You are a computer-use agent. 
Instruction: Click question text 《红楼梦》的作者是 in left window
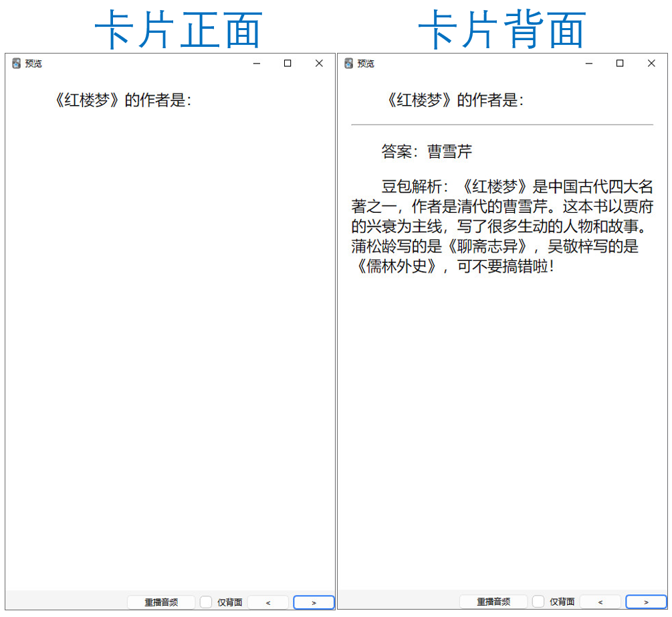123,100
